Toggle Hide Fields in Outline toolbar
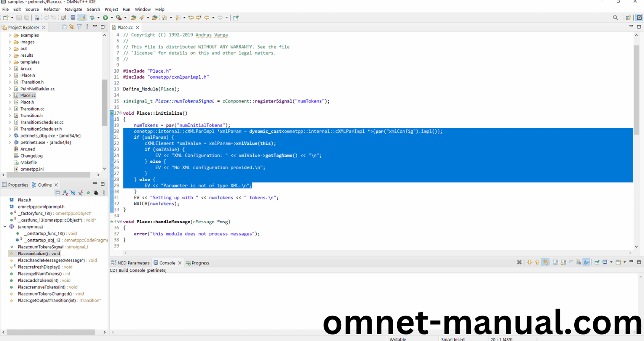The image size is (644, 341). pos(73,193)
